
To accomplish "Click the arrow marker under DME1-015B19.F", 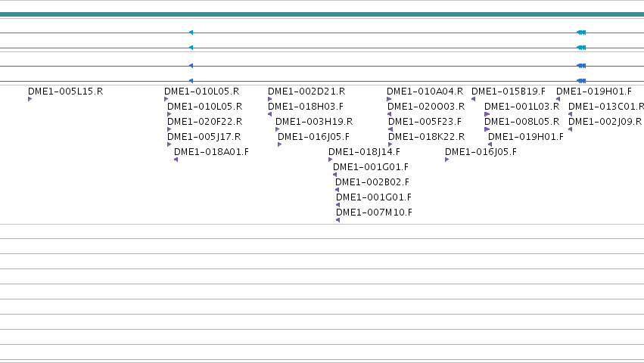I will [473, 99].
